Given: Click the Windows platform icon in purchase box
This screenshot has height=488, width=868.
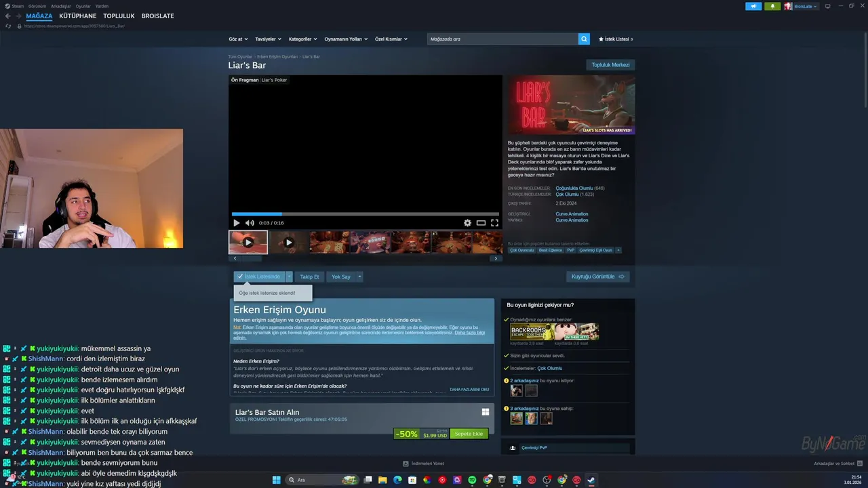Looking at the screenshot, I should pyautogui.click(x=486, y=411).
